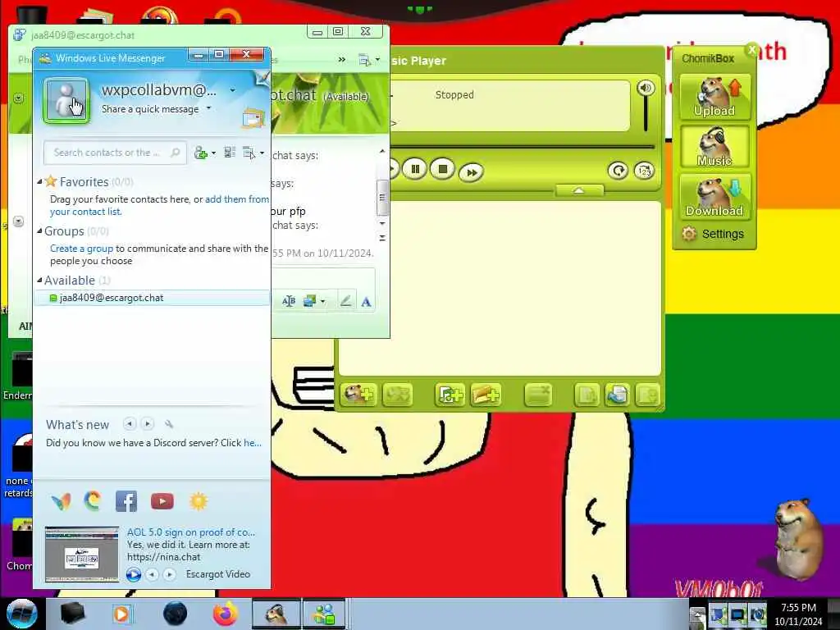This screenshot has width=840, height=630.
Task: Play the Escargot Video
Action: 134,575
